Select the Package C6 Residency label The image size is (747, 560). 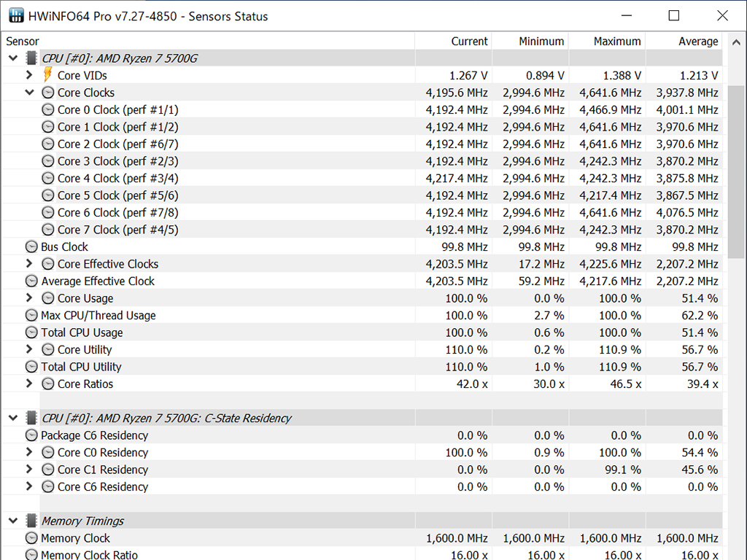pyautogui.click(x=94, y=435)
